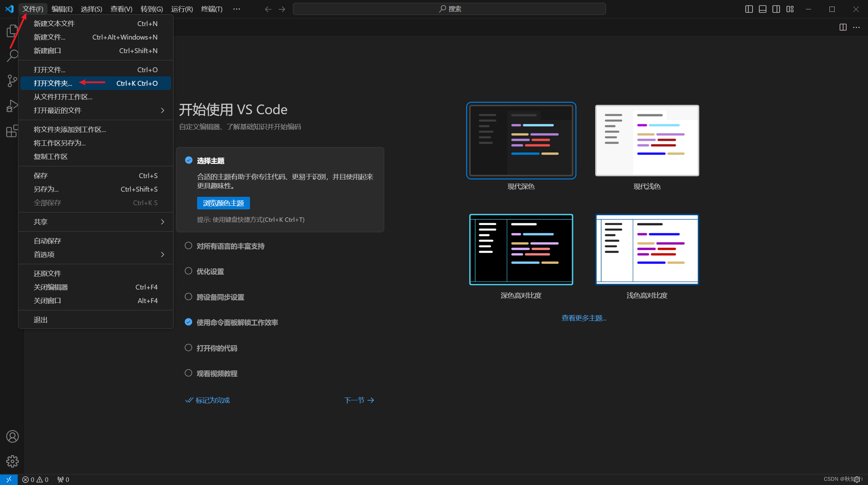Viewport: 868px width, 485px height.
Task: Expand the 打开最近的文件 submenu
Action: pos(95,110)
